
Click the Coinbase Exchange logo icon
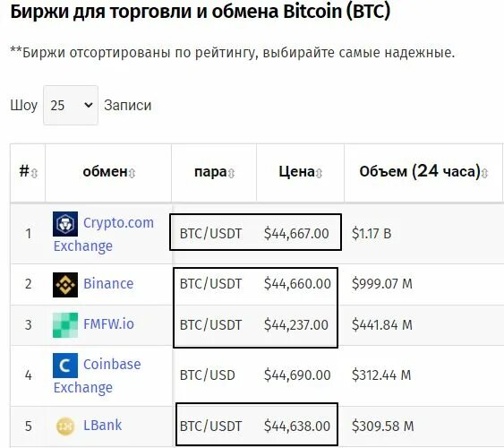65,366
